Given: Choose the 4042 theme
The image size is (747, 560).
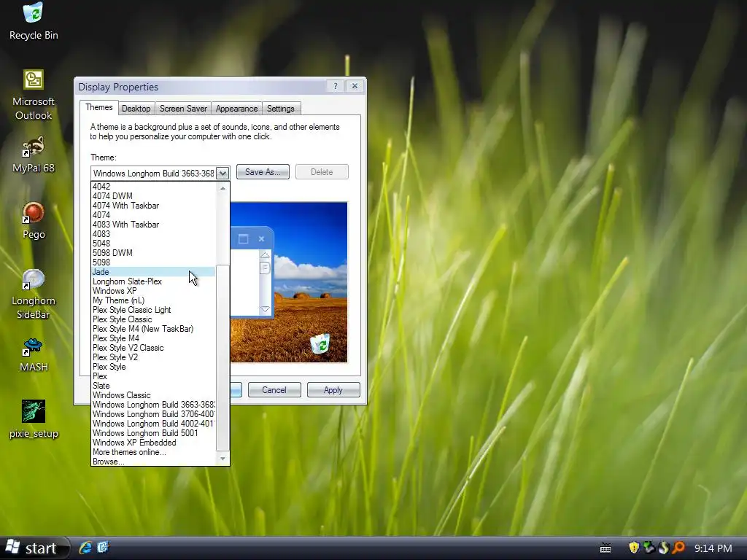Looking at the screenshot, I should [153, 187].
